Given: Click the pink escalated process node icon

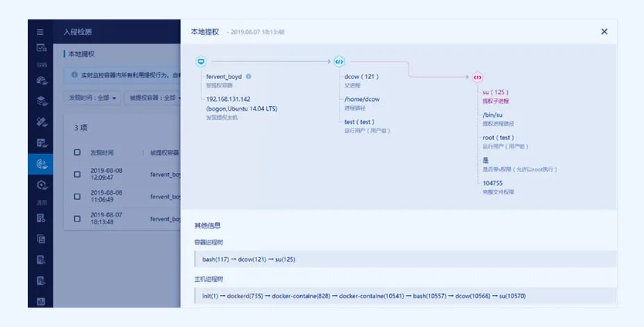Looking at the screenshot, I should pos(477,77).
